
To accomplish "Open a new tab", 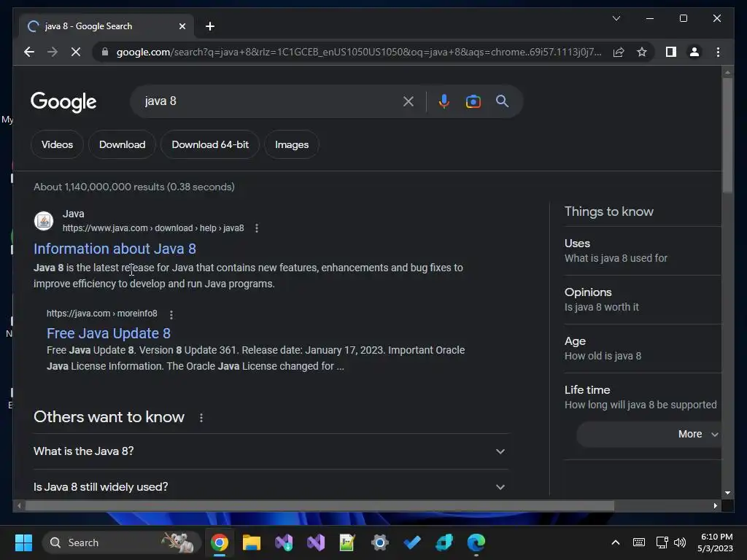I will tap(210, 26).
